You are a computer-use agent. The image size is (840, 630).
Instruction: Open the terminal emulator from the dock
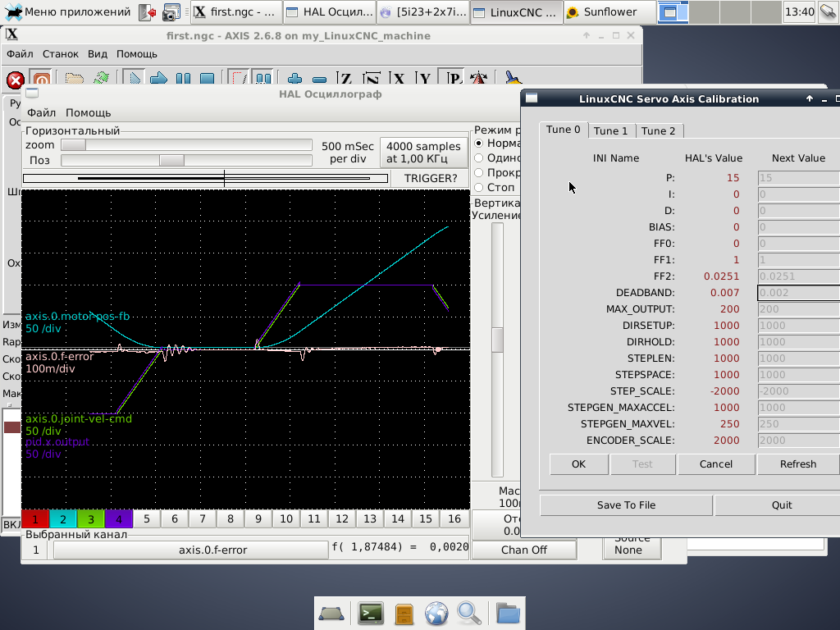[371, 613]
